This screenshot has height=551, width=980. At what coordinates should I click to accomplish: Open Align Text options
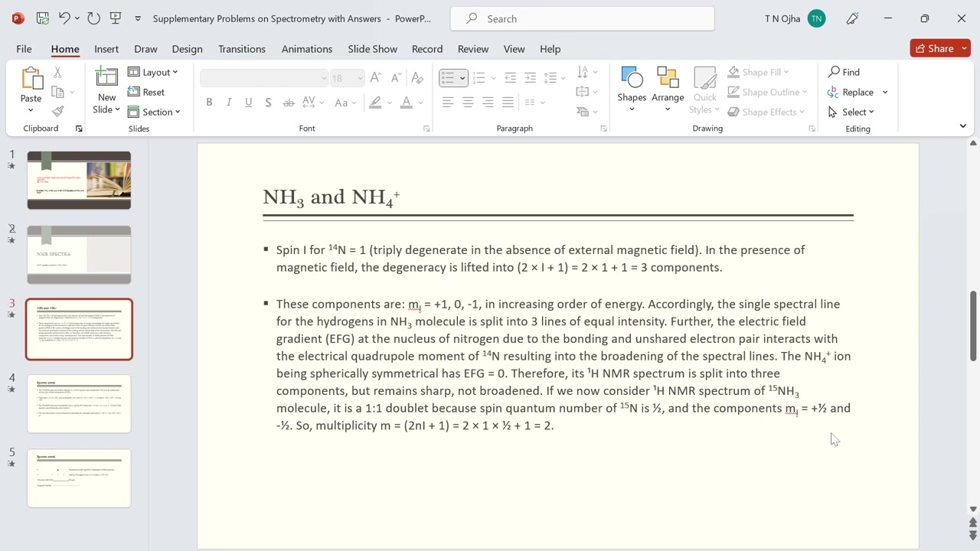(x=586, y=92)
